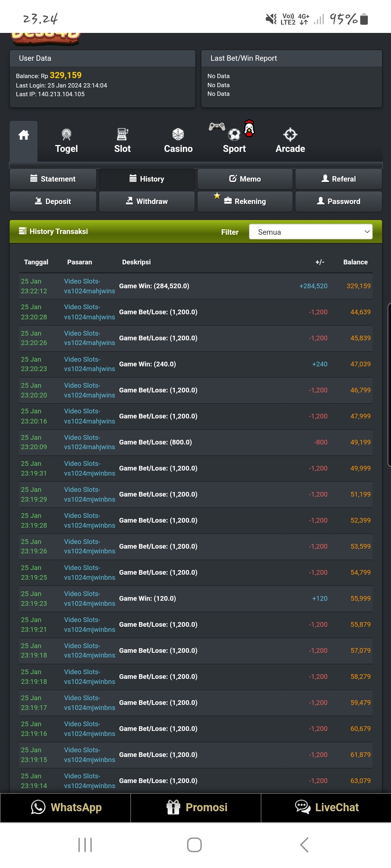The width and height of the screenshot is (391, 868).
Task: Open the Sport games category
Action: [234, 141]
